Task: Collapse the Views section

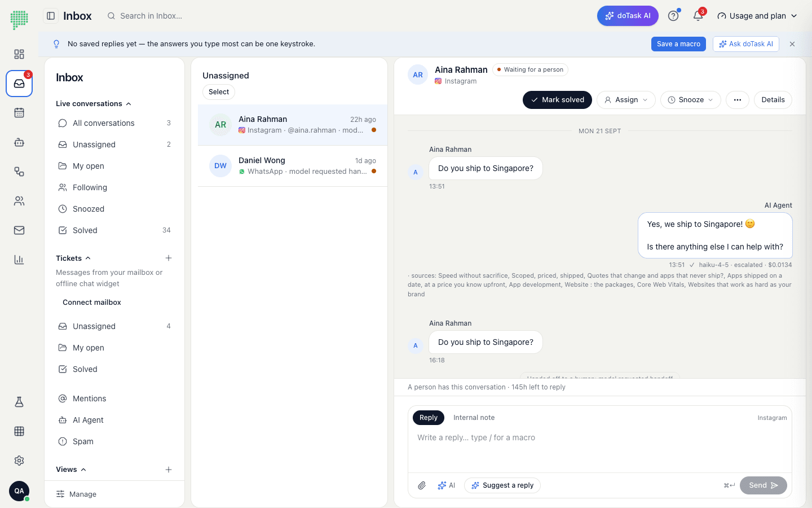Action: pyautogui.click(x=71, y=470)
